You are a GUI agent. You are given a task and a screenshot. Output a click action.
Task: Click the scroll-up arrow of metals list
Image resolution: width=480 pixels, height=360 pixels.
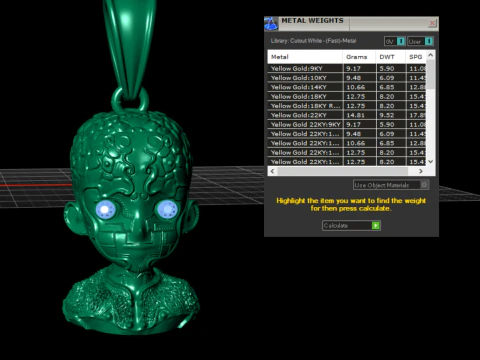pos(431,55)
